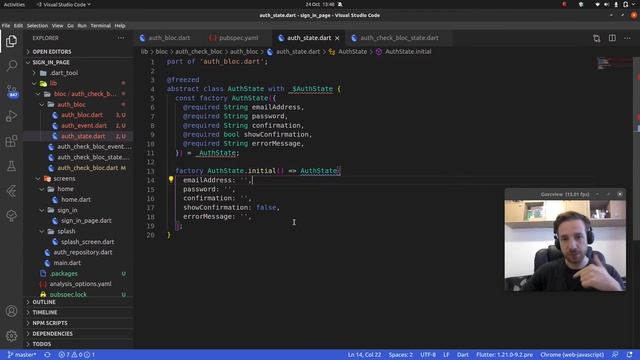Click Activities in the Ubuntu top bar
Viewport: 640px width, 360px height.
[x=14, y=4]
